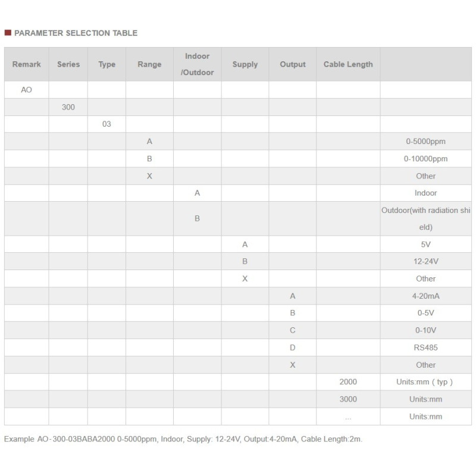476x476 pixels.
Task: Click the Cable Length column header
Action: 348,64
